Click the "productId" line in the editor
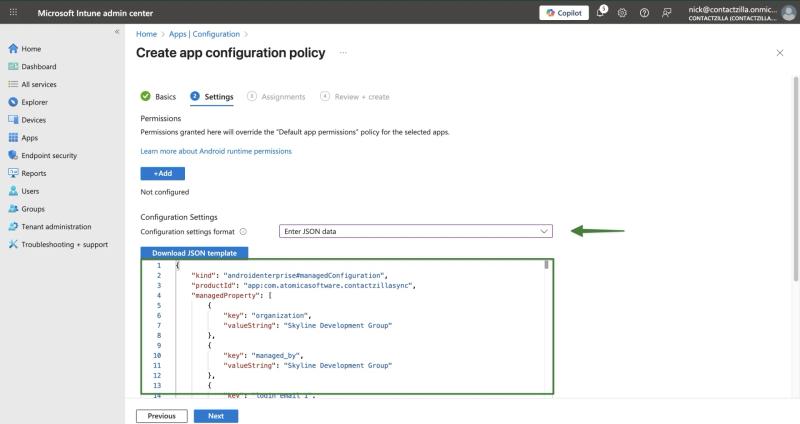This screenshot has height=424, width=800. click(x=304, y=285)
